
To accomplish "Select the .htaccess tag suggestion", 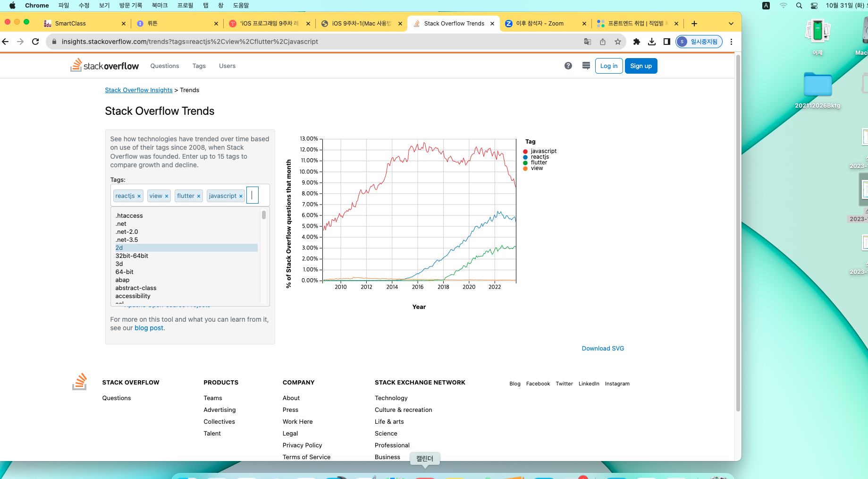I will click(x=186, y=216).
